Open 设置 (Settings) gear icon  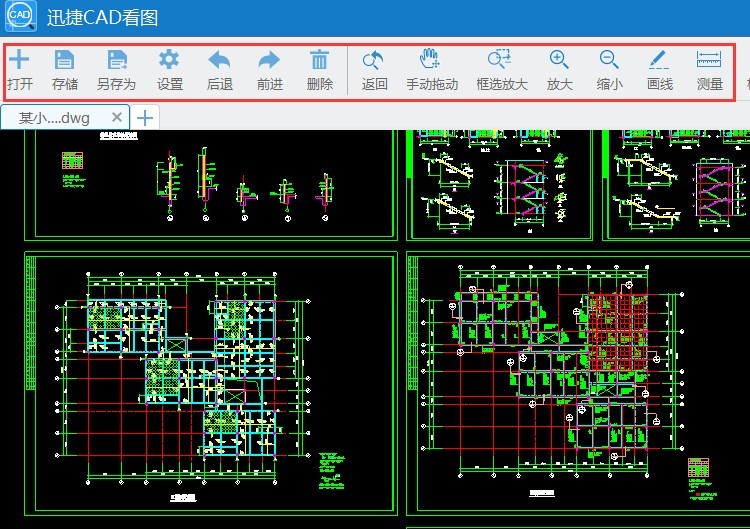click(170, 61)
